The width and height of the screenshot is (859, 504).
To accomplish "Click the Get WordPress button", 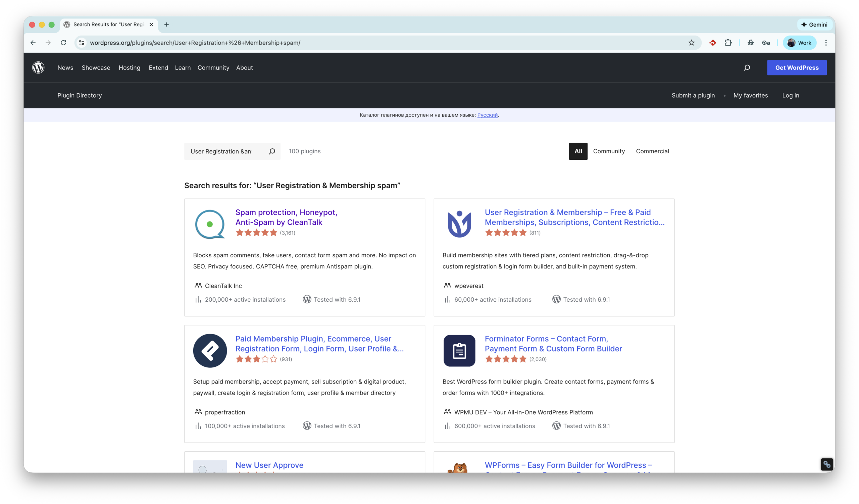I will click(797, 67).
